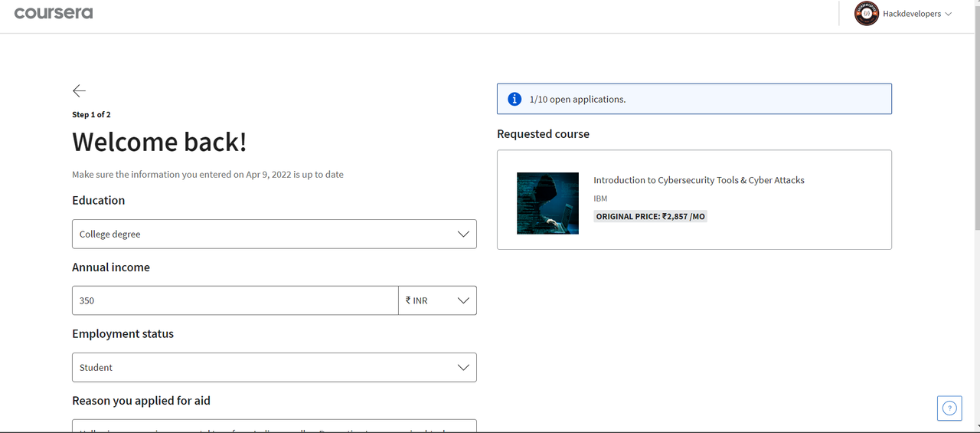This screenshot has height=433, width=980.
Task: Click the Annual income field label
Action: coord(111,267)
